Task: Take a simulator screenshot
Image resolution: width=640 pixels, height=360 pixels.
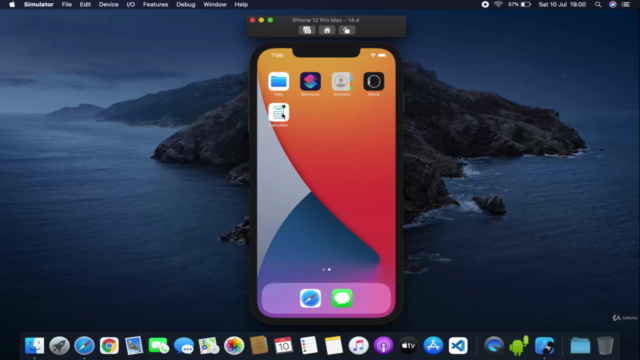Action: [x=307, y=30]
